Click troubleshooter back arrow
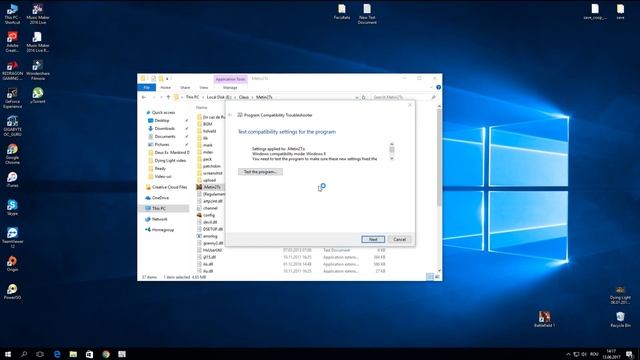Screen dimensions: 640x360 [230, 115]
